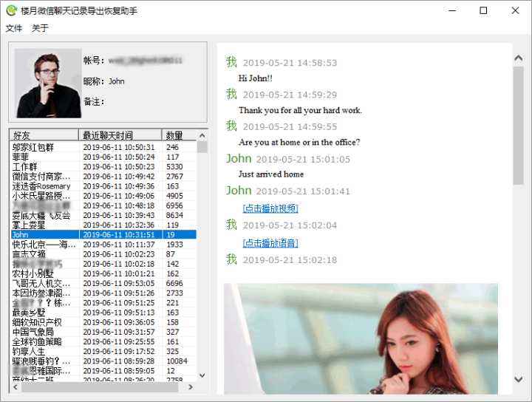This screenshot has width=532, height=402.
Task: Sort by 最近聊天时间 column header
Action: point(120,135)
